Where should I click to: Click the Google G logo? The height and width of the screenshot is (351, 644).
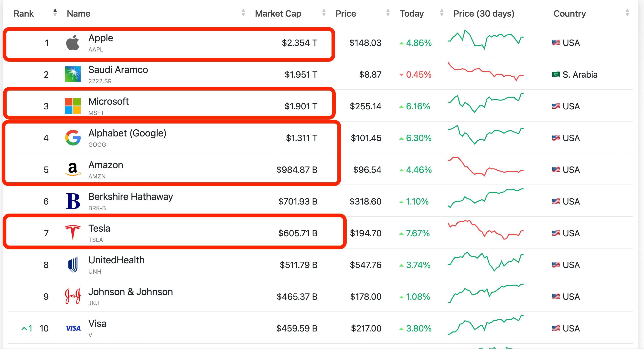(73, 138)
